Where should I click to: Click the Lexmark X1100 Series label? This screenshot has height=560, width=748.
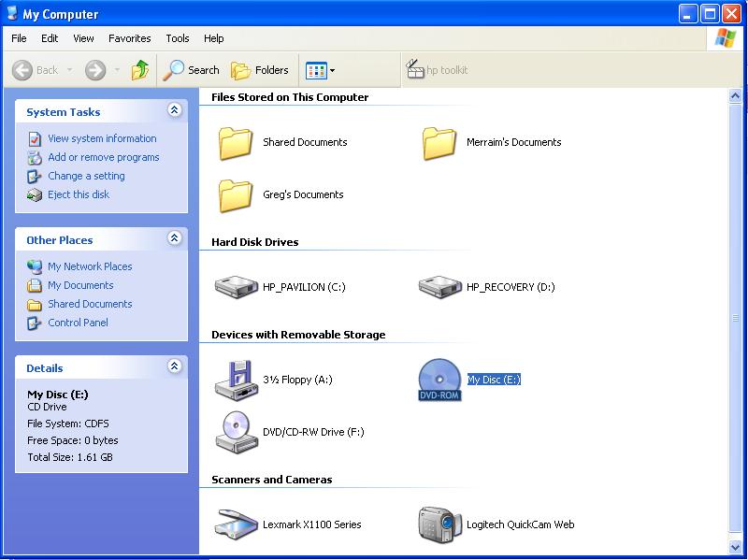tap(312, 524)
